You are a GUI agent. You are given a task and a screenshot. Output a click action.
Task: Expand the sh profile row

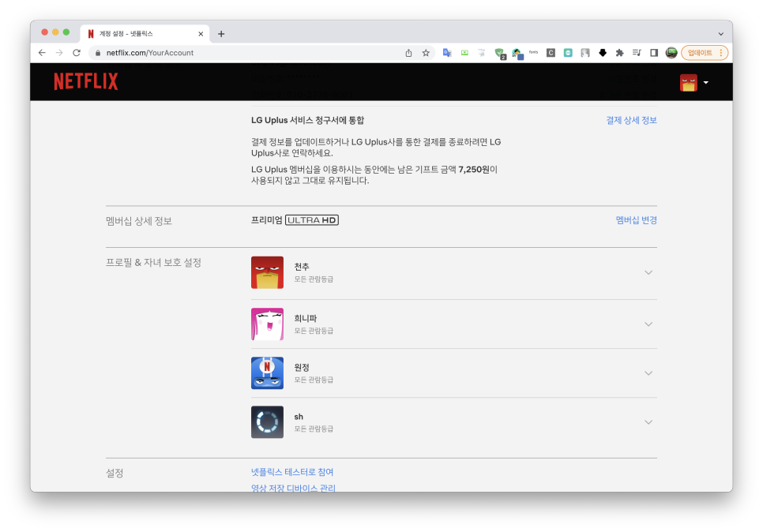(x=453, y=422)
